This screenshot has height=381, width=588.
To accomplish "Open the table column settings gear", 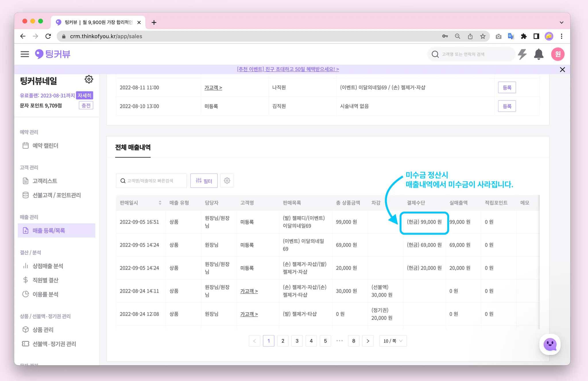I will coord(227,180).
